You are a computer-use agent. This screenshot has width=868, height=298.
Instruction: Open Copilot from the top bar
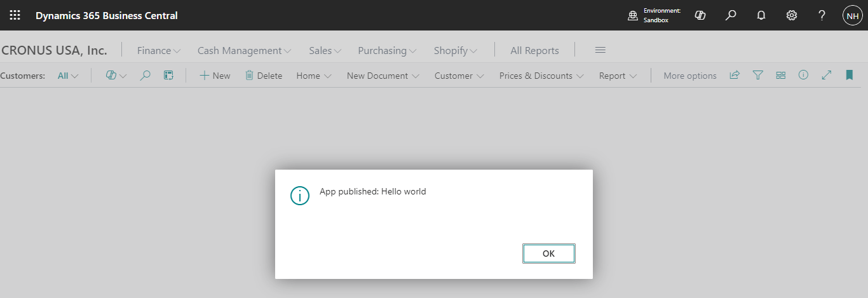pos(700,15)
